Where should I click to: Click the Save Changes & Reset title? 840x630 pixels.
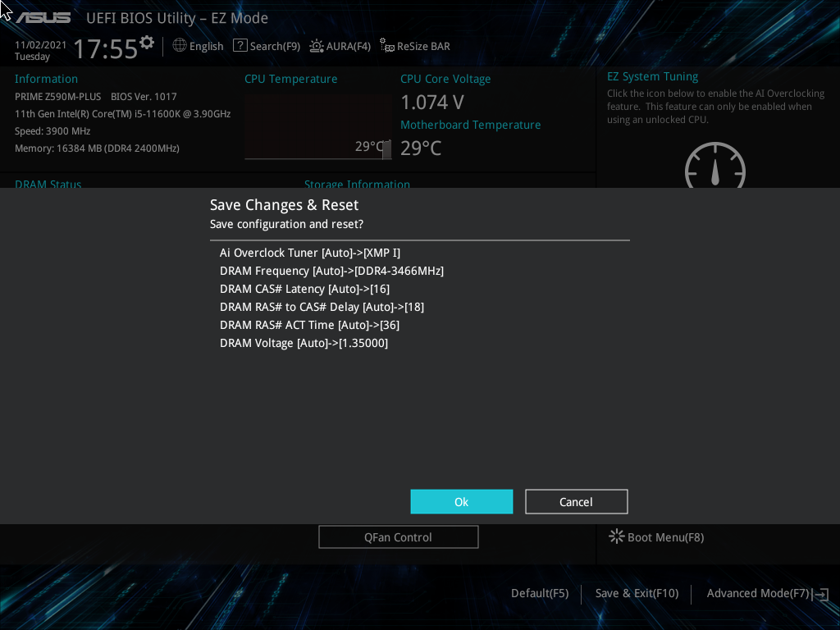[x=284, y=205]
